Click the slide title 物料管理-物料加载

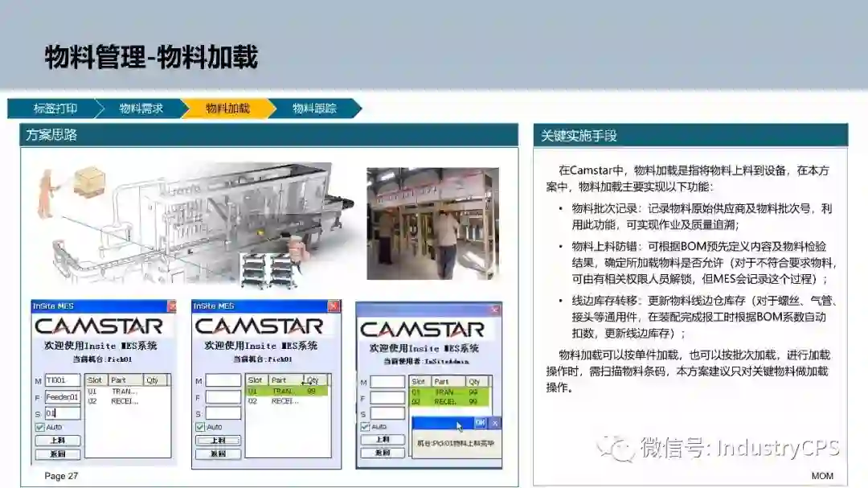[x=151, y=58]
